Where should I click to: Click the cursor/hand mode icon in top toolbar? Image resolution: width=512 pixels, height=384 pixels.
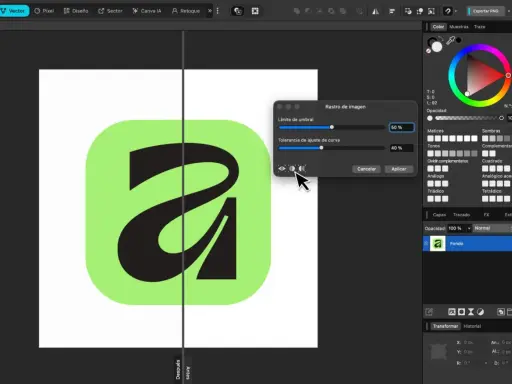click(x=238, y=11)
